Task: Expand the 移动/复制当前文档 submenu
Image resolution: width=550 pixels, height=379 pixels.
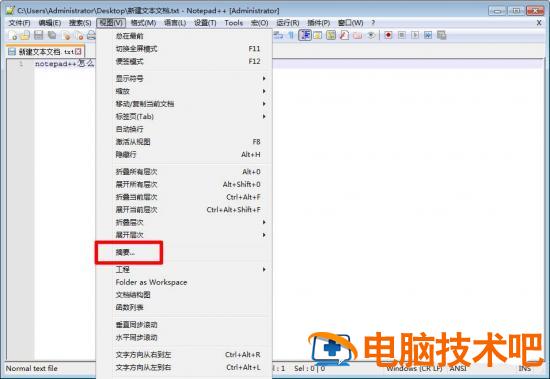Action: click(x=185, y=104)
